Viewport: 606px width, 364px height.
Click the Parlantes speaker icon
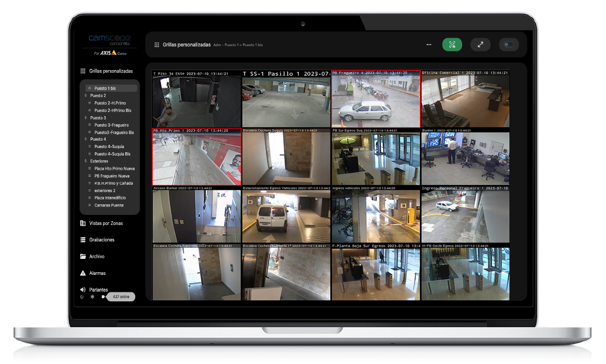83,289
